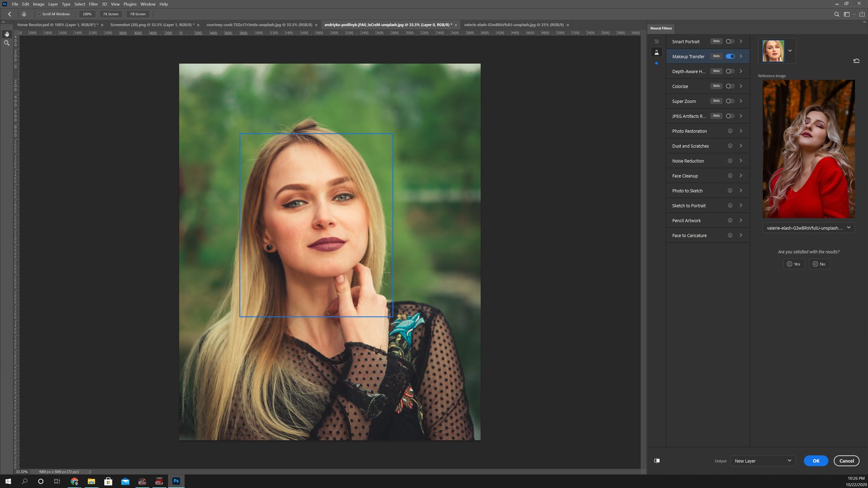This screenshot has height=488, width=868.
Task: Click the reset parameters undo arrow icon
Action: [856, 61]
